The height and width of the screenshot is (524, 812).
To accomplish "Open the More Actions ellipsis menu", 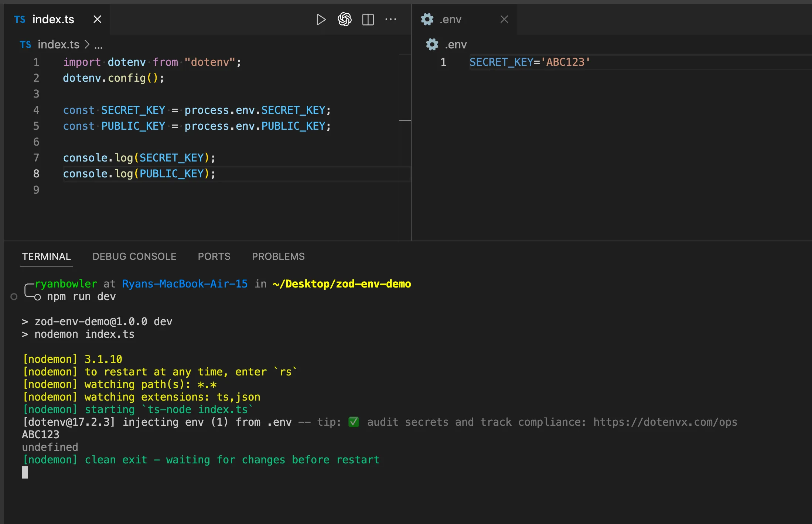I will [390, 20].
